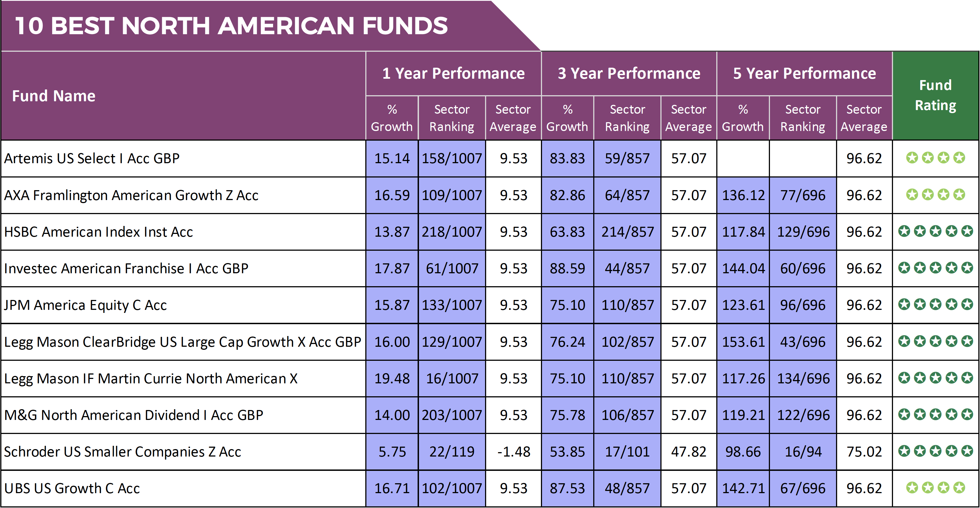Open the Legg Mason IF Martin Currie fund name
Image resolution: width=980 pixels, height=508 pixels.
click(x=151, y=378)
